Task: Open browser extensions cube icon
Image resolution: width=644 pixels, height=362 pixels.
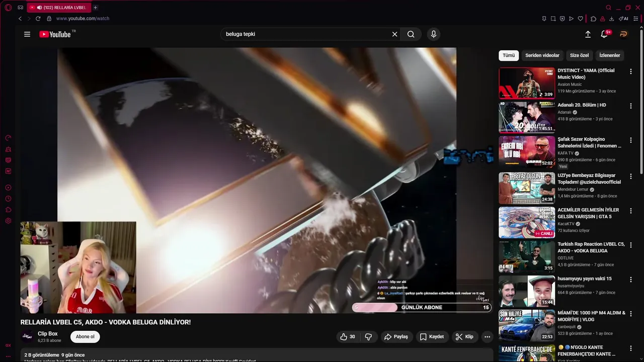Action: pos(593,19)
